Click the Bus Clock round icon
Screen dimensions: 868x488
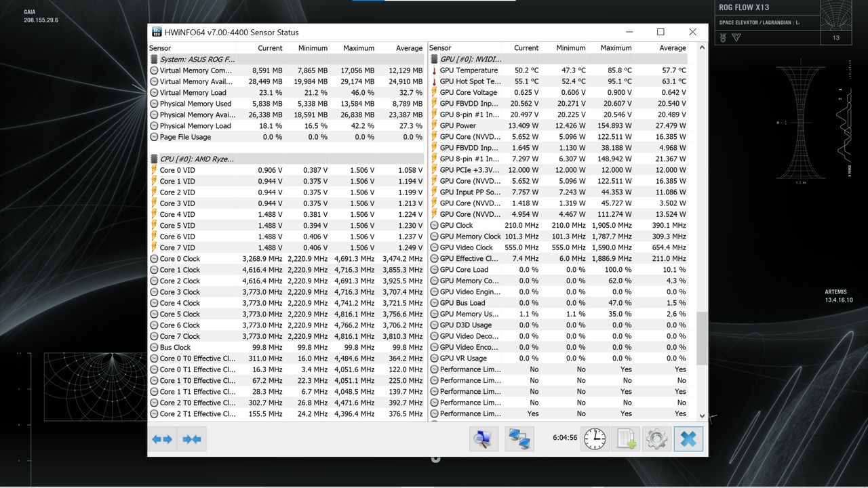154,347
